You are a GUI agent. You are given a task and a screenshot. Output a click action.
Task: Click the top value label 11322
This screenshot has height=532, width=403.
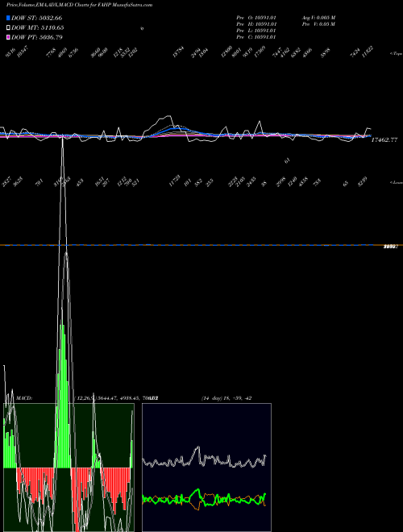pos(368,52)
